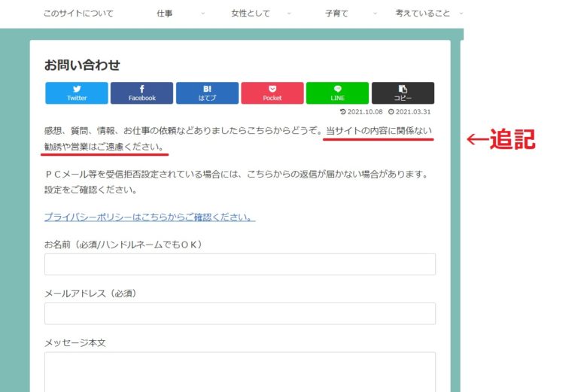Viewport: 587px width, 392px height.
Task: Focus the お名前 input field
Action: pos(240,264)
